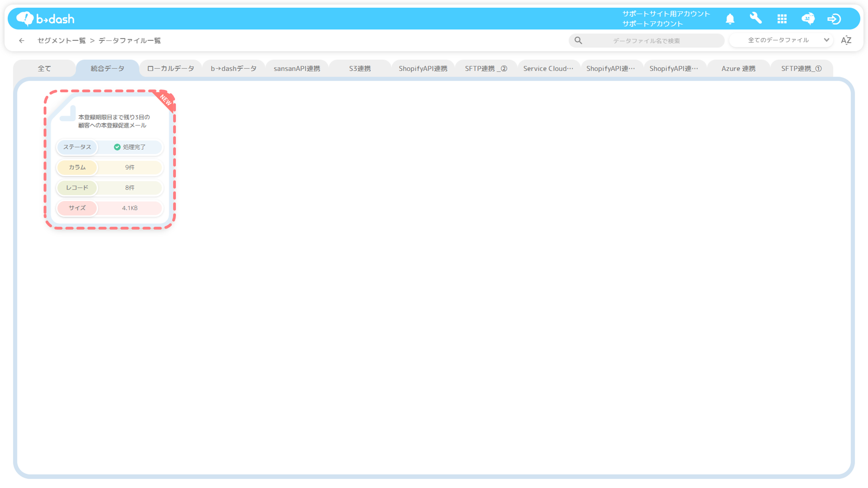
Task: Open the notifications bell
Action: pos(730,19)
